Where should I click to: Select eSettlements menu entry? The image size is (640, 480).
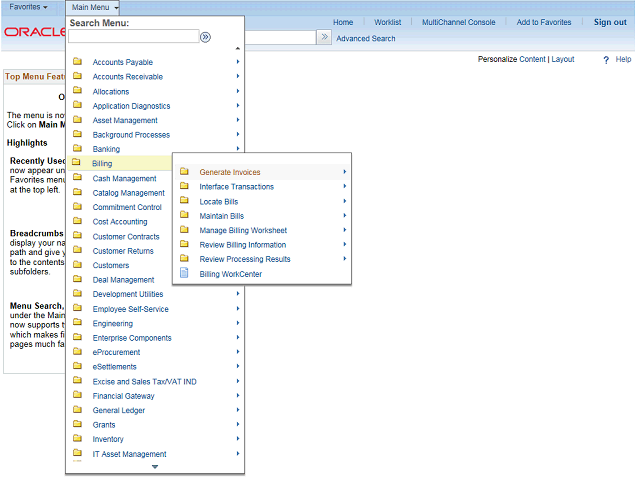pos(114,367)
